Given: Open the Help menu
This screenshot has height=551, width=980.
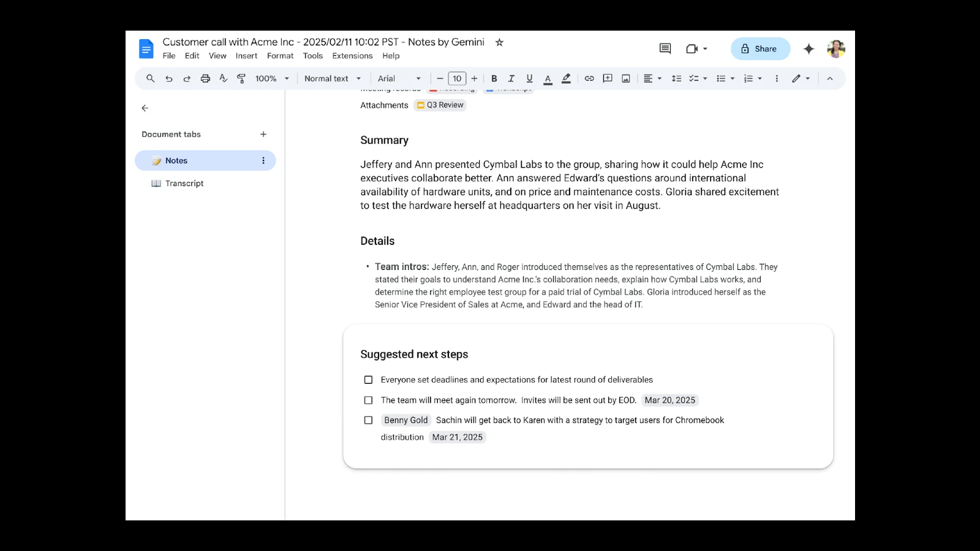Looking at the screenshot, I should pyautogui.click(x=391, y=56).
